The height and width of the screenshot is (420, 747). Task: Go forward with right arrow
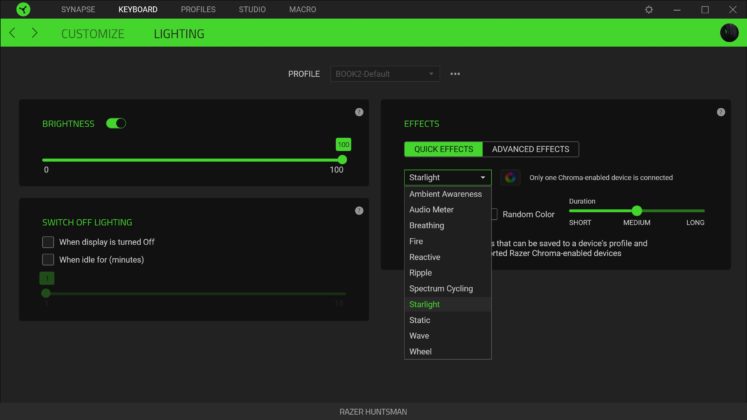pos(34,33)
